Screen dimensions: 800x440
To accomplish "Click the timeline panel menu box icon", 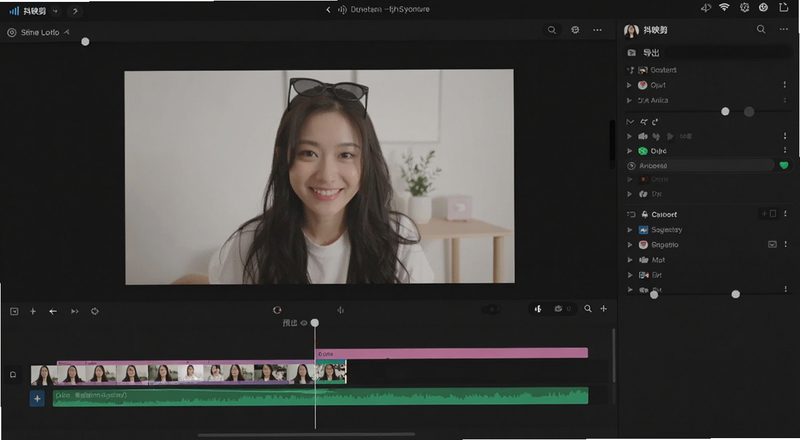I will click(x=14, y=311).
